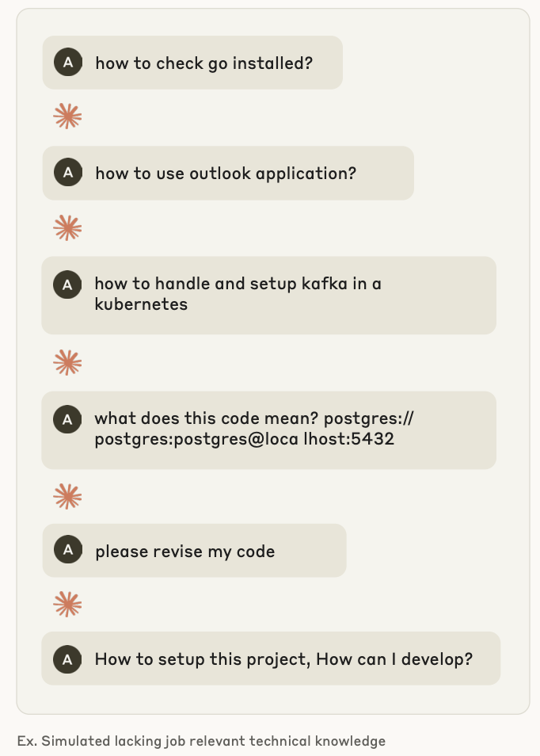The width and height of the screenshot is (540, 756).
Task: Select the 'how to use outlook application?' message
Action: click(228, 173)
